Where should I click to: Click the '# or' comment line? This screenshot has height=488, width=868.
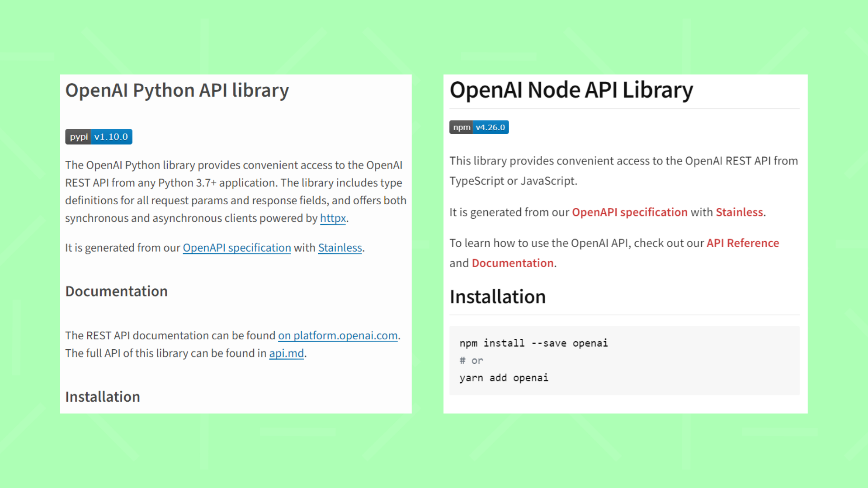click(x=471, y=361)
